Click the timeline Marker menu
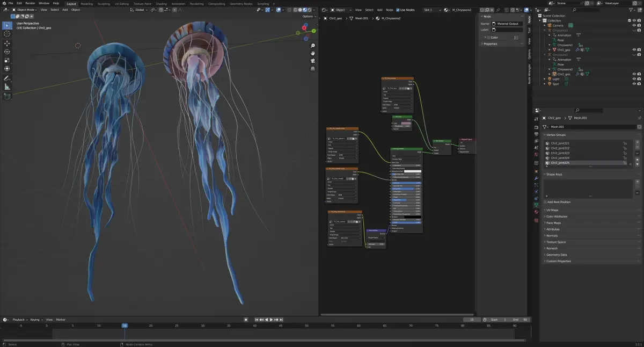This screenshot has height=347, width=644. [x=61, y=320]
